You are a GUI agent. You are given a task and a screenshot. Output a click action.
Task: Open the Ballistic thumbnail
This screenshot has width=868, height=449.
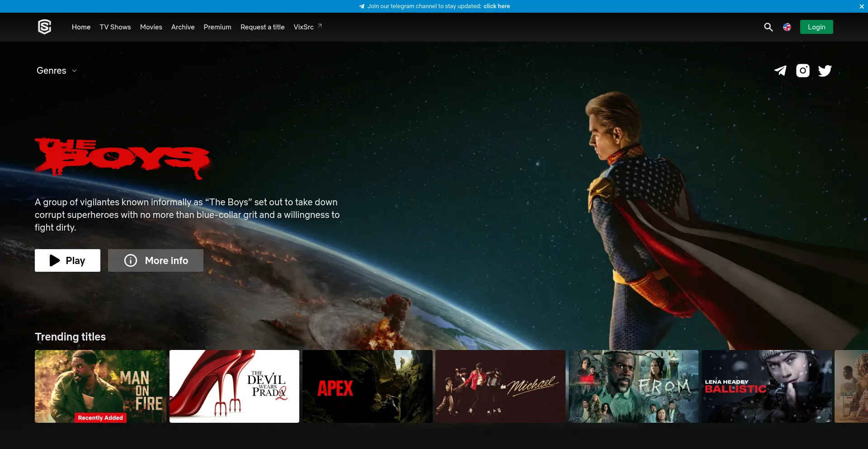pos(767,387)
